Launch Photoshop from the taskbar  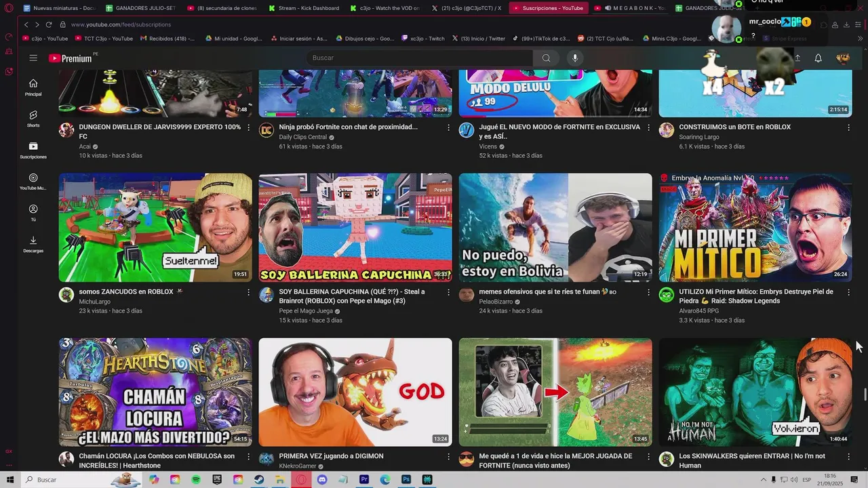(406, 480)
